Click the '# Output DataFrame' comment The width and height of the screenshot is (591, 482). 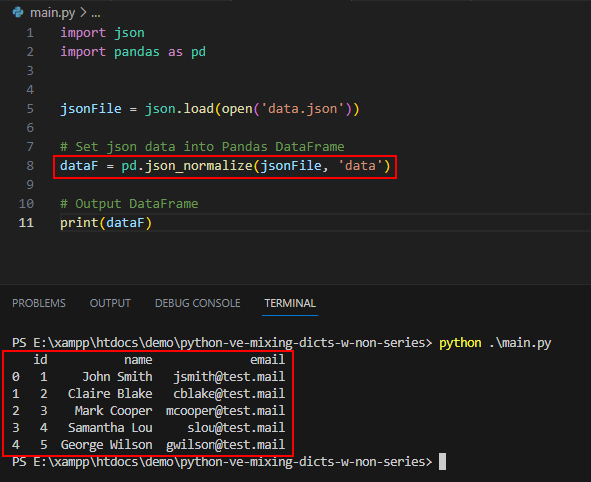coord(129,204)
